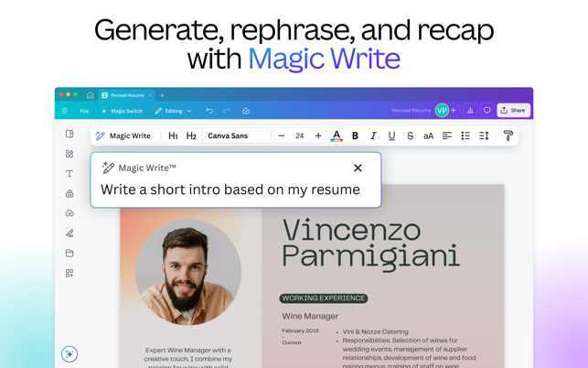Click the Revised Resume document title
Viewport: 588px width, 368px height.
point(411,111)
